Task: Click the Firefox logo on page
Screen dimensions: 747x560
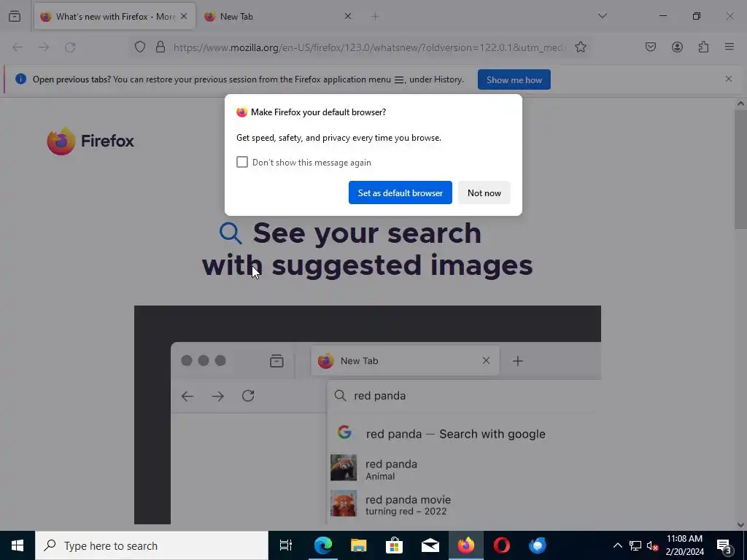Action: tap(90, 141)
